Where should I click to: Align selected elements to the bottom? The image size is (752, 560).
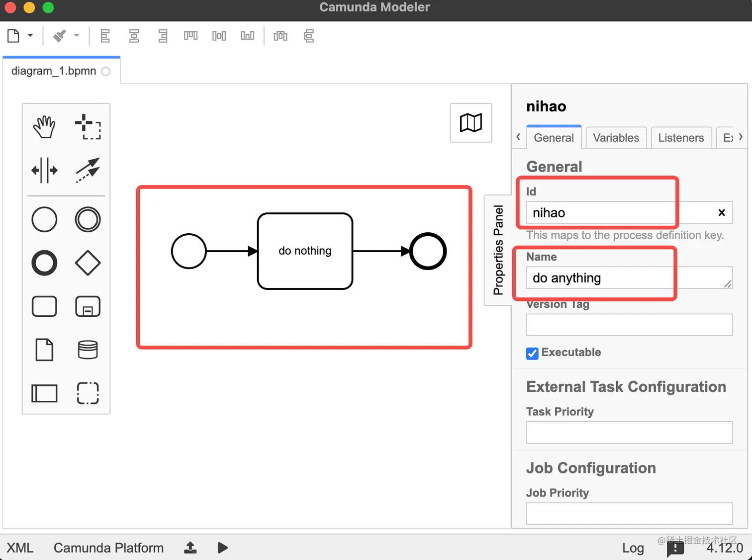(x=247, y=36)
